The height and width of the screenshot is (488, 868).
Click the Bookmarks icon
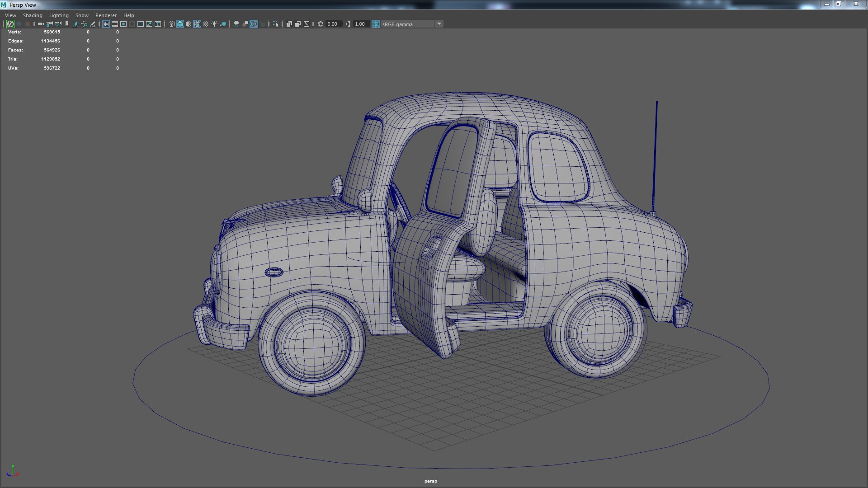[x=67, y=24]
